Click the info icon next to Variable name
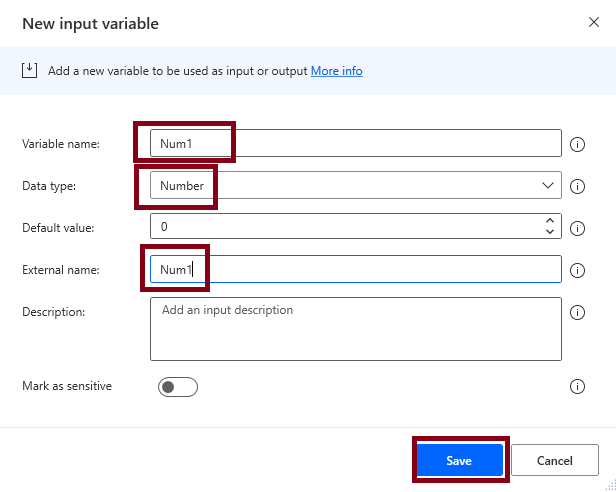Image resolution: width=616 pixels, height=492 pixels. click(x=577, y=144)
